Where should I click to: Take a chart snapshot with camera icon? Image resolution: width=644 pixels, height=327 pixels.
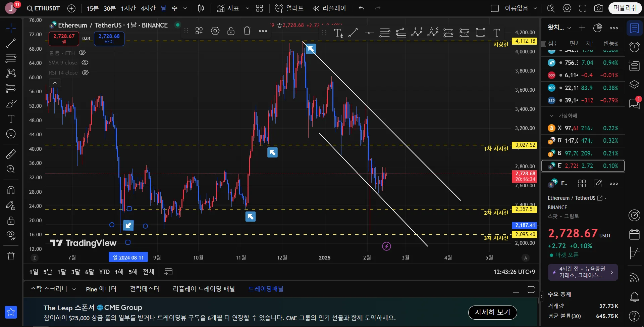pos(599,8)
